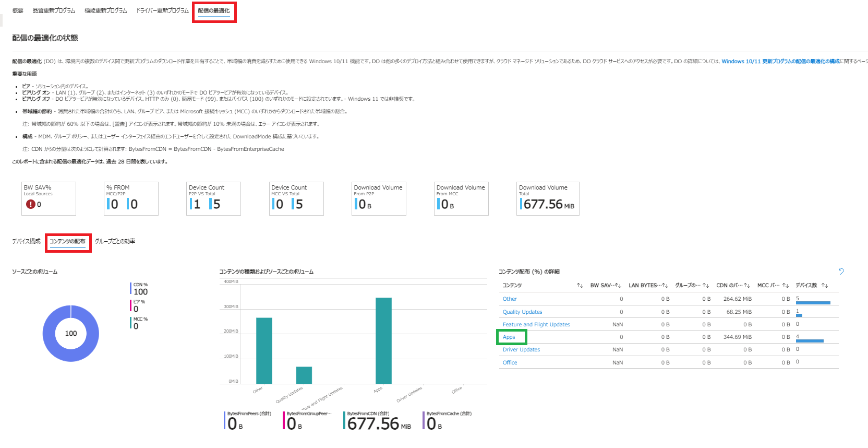The height and width of the screenshot is (448, 868).
Task: Open the Apps content link
Action: [509, 337]
